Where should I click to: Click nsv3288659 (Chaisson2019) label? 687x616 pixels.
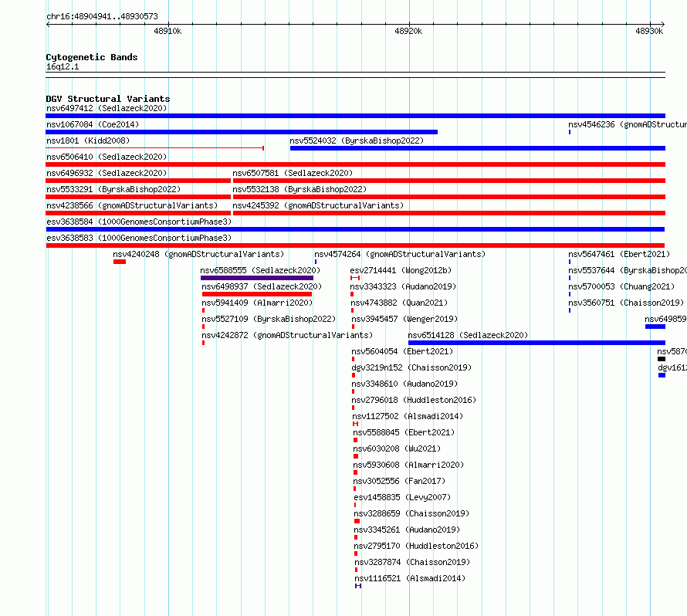tap(411, 513)
